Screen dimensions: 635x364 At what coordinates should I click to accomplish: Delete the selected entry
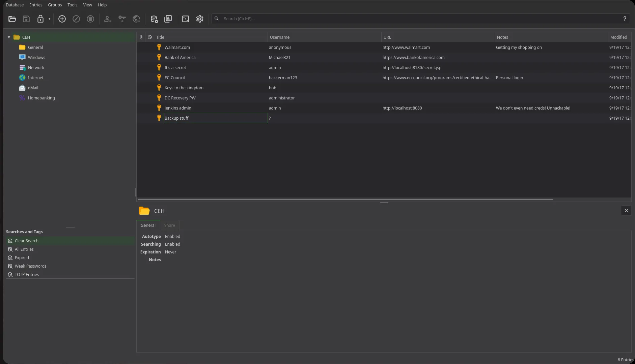[90, 19]
